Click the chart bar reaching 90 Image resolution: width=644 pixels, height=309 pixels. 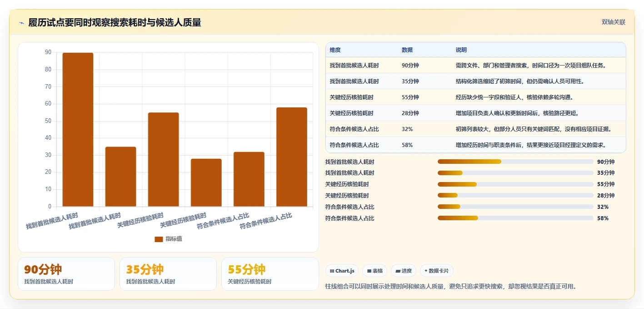(x=78, y=130)
